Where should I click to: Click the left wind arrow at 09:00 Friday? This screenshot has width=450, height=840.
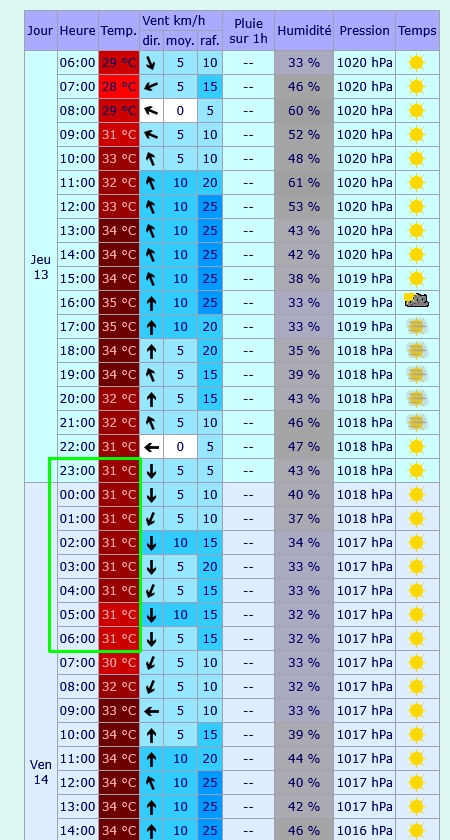(x=152, y=711)
